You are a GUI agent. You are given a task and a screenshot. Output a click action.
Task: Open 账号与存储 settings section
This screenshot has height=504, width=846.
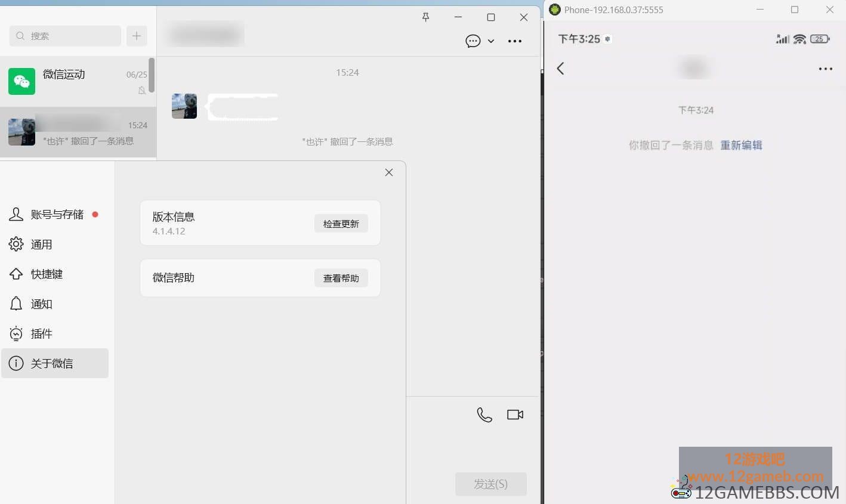point(54,215)
